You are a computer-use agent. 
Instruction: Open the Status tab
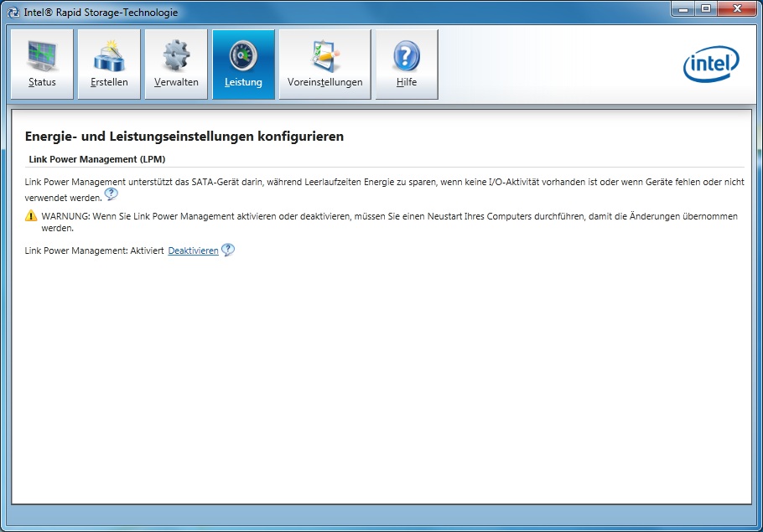42,65
